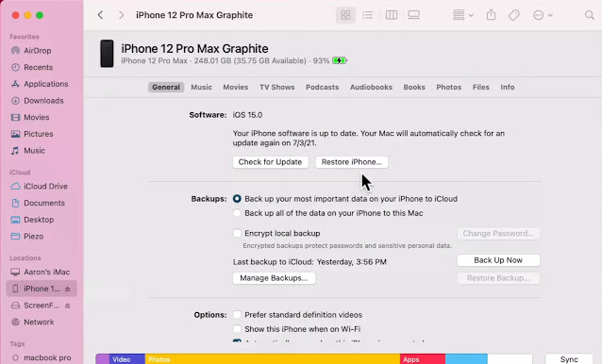Screen dimensions: 602x364
Task: Click the yellow Photos storage segment
Action: coord(273,359)
